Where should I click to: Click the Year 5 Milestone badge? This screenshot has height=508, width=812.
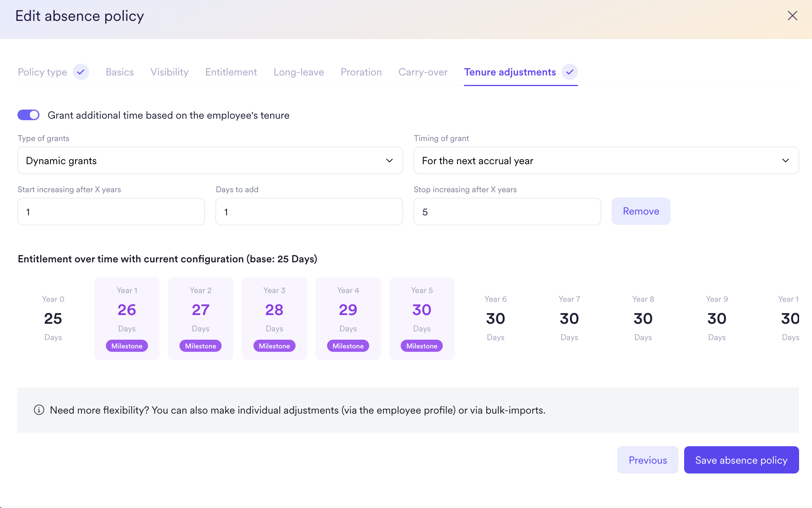click(x=422, y=346)
